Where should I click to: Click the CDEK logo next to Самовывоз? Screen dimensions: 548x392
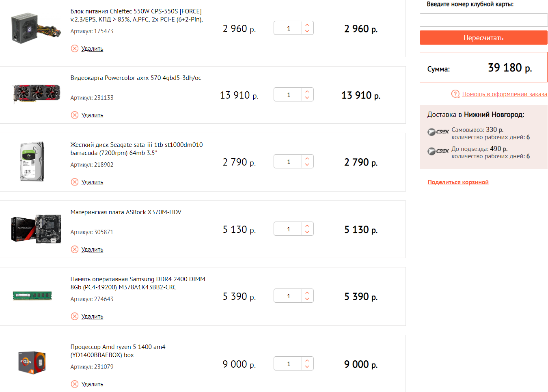(x=438, y=132)
